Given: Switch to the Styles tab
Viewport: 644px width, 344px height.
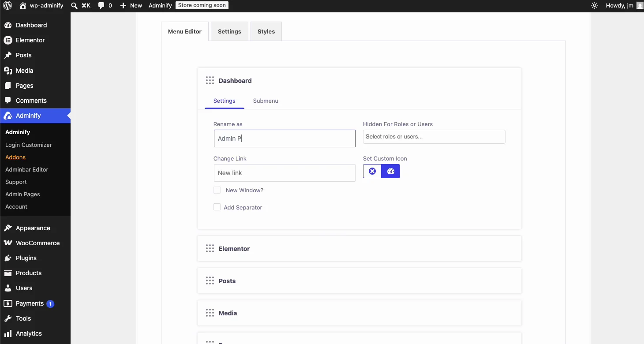Looking at the screenshot, I should point(266,31).
